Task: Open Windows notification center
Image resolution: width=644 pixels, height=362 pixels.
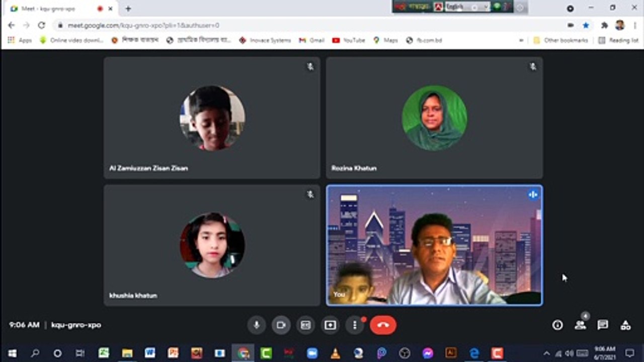Action: pyautogui.click(x=630, y=353)
